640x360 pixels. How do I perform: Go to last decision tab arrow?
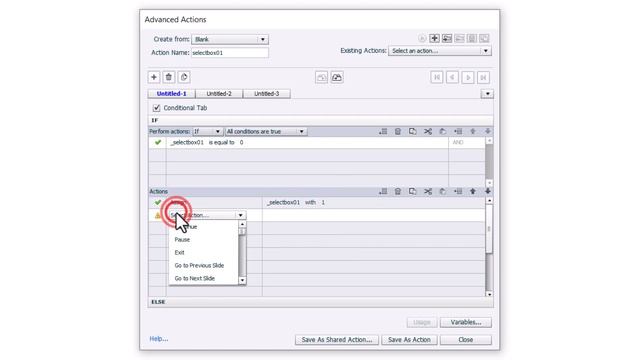point(483,77)
